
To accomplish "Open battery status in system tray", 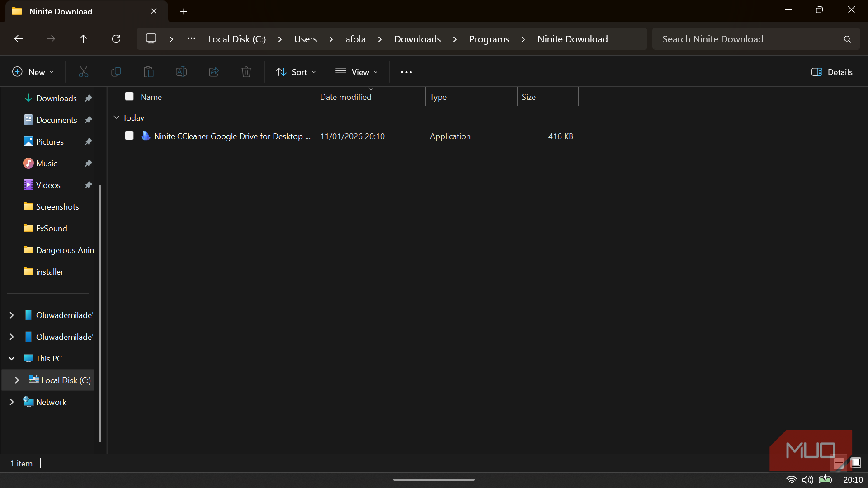I will click(826, 479).
